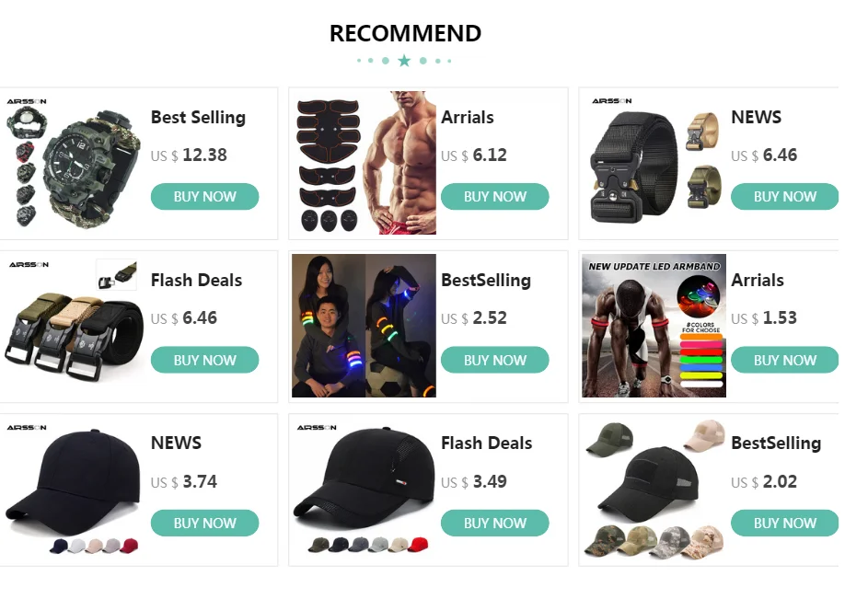Click BUY NOW for the 6.12 abs stimulator
Screen dimensions: 868x599
point(494,197)
